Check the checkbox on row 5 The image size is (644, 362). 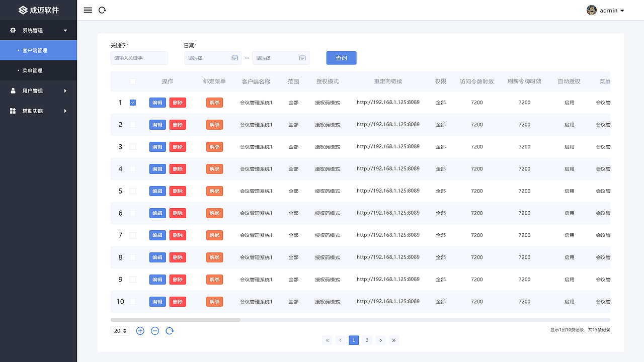[133, 191]
